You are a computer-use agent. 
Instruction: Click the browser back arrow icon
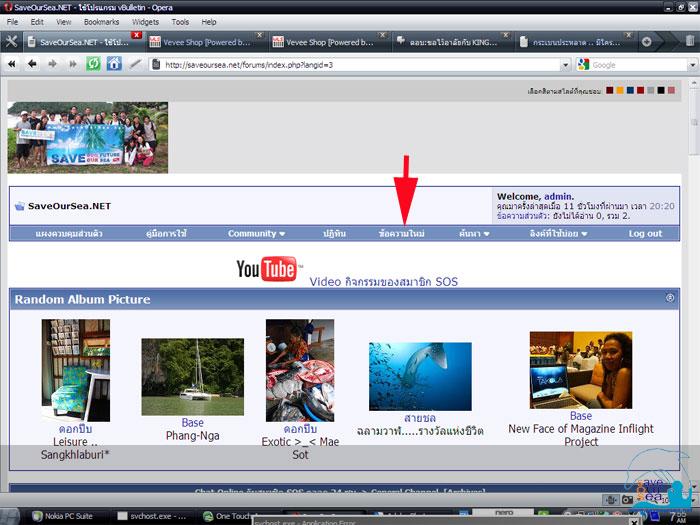pyautogui.click(x=32, y=64)
